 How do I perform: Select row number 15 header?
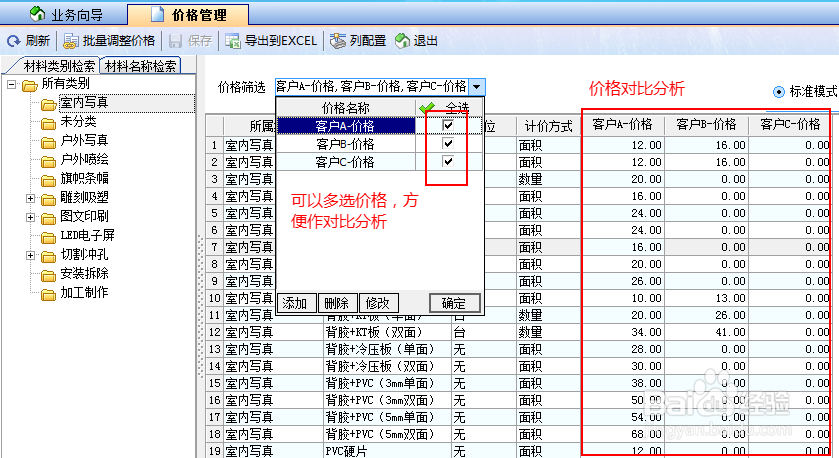coord(215,383)
